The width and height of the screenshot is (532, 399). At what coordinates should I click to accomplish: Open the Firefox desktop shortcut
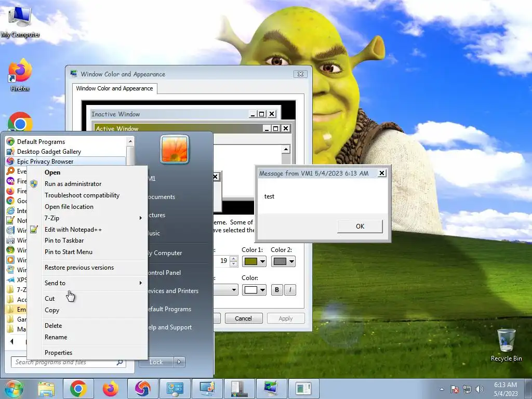click(x=20, y=75)
